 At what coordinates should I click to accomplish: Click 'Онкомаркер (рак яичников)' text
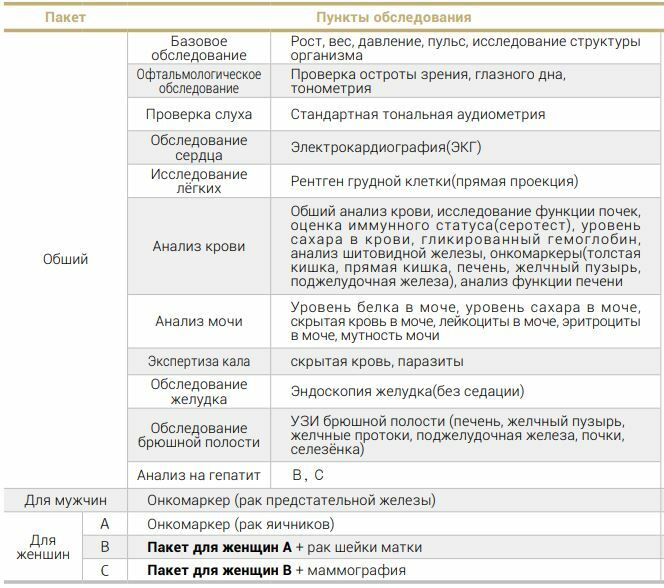coord(241,524)
